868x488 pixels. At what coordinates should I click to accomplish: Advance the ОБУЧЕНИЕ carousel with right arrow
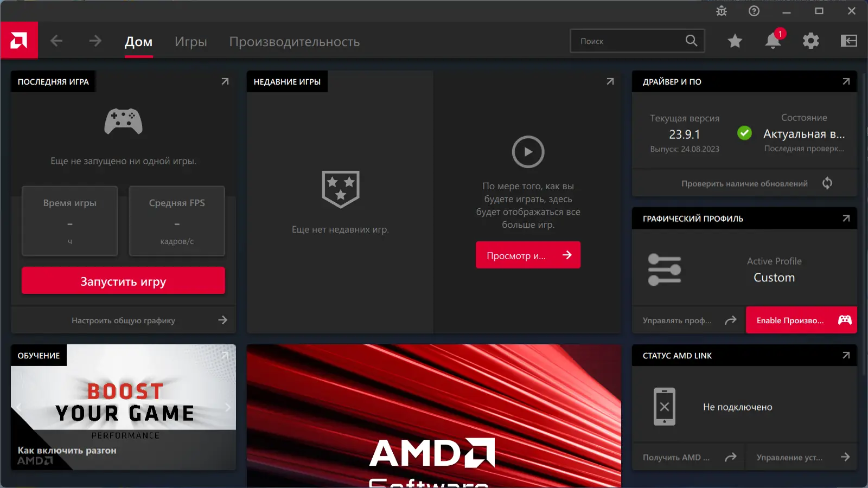pyautogui.click(x=227, y=407)
